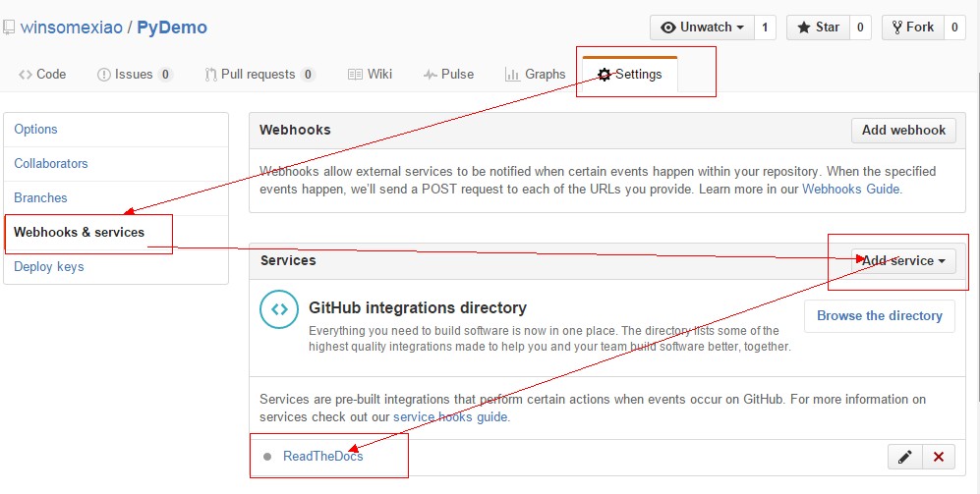Open the ReadTheDocs service link
This screenshot has width=980, height=494.
click(x=322, y=457)
